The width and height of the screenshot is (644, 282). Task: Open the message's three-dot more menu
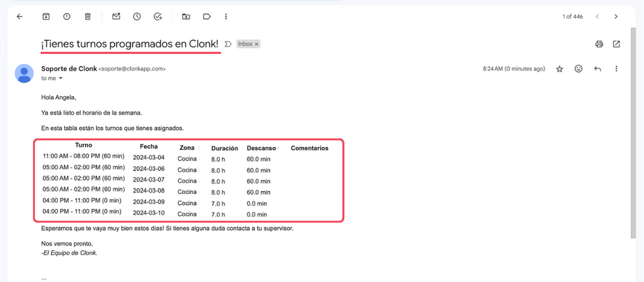[616, 69]
